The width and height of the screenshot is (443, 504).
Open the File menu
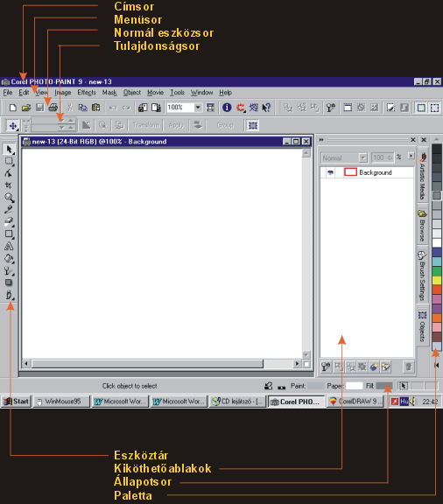point(8,93)
